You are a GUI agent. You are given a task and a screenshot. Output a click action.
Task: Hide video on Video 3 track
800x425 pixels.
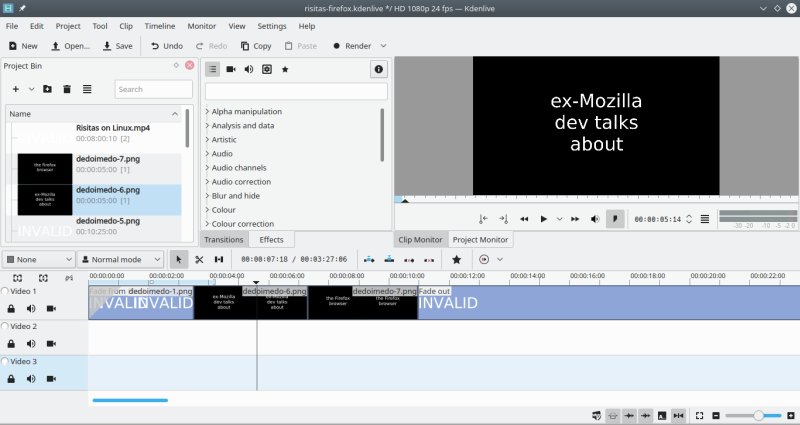(x=51, y=379)
